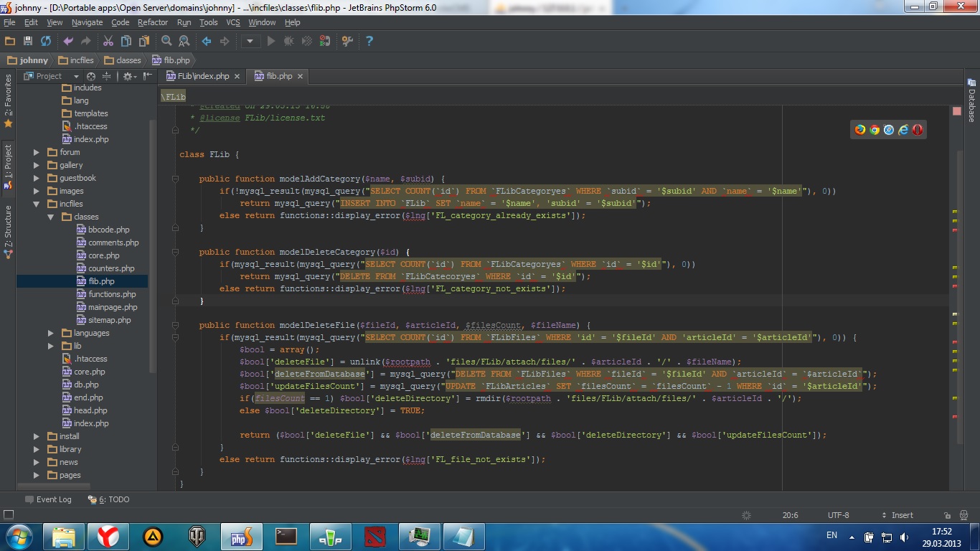980x551 pixels.
Task: Preview the file in Firefox
Action: click(x=860, y=130)
